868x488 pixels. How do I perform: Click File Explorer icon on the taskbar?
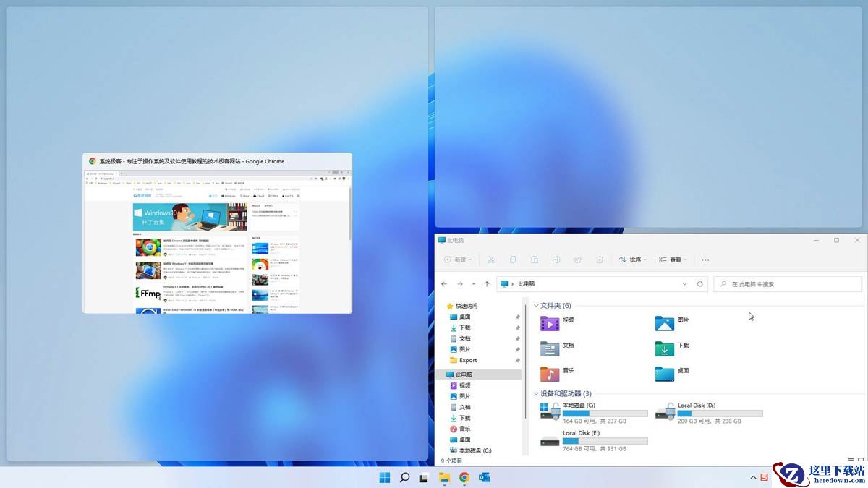click(x=444, y=477)
